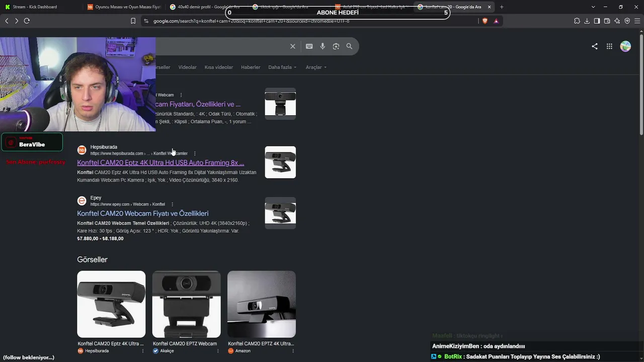
Task: Go back to the previous page
Action: tap(7, 21)
